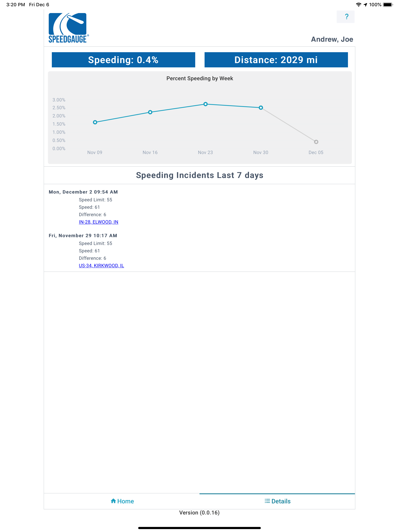The height and width of the screenshot is (532, 399).
Task: Switch to the Home tab
Action: [122, 501]
